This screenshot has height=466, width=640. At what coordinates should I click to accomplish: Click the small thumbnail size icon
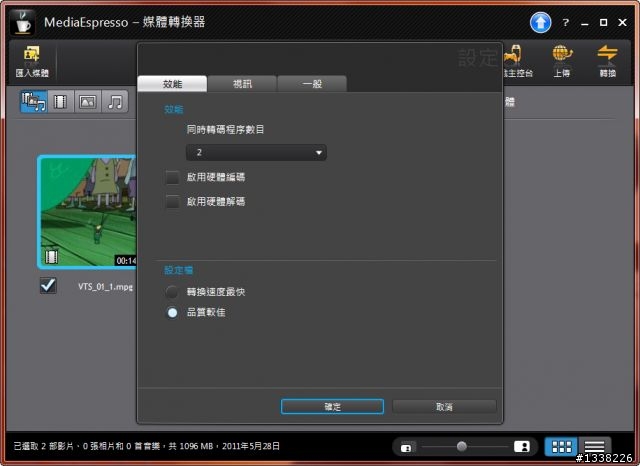tap(406, 448)
